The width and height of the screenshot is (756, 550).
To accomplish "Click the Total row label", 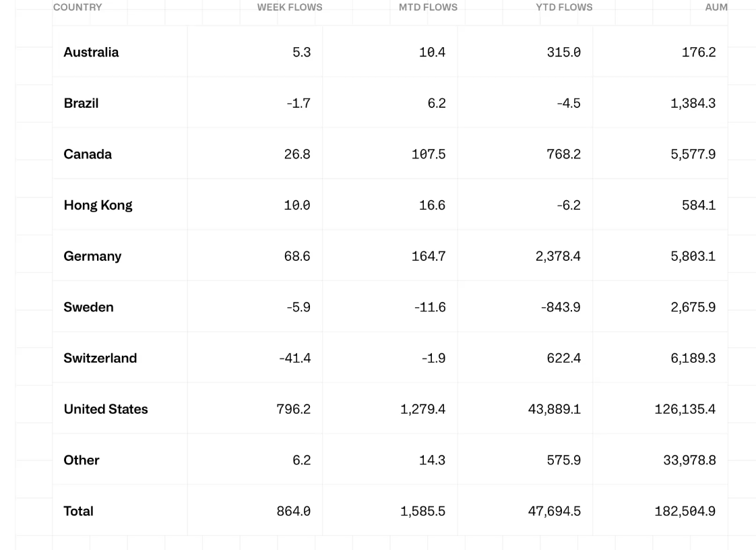I will (78, 511).
